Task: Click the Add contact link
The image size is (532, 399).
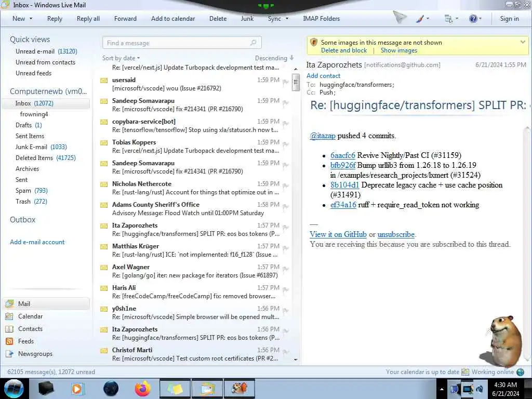Action: (x=323, y=76)
